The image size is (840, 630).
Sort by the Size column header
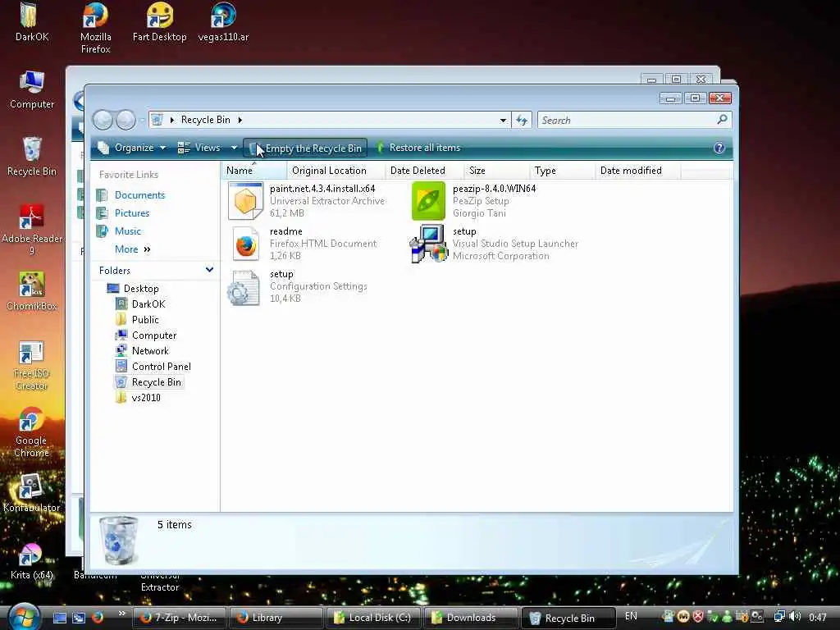496,171
